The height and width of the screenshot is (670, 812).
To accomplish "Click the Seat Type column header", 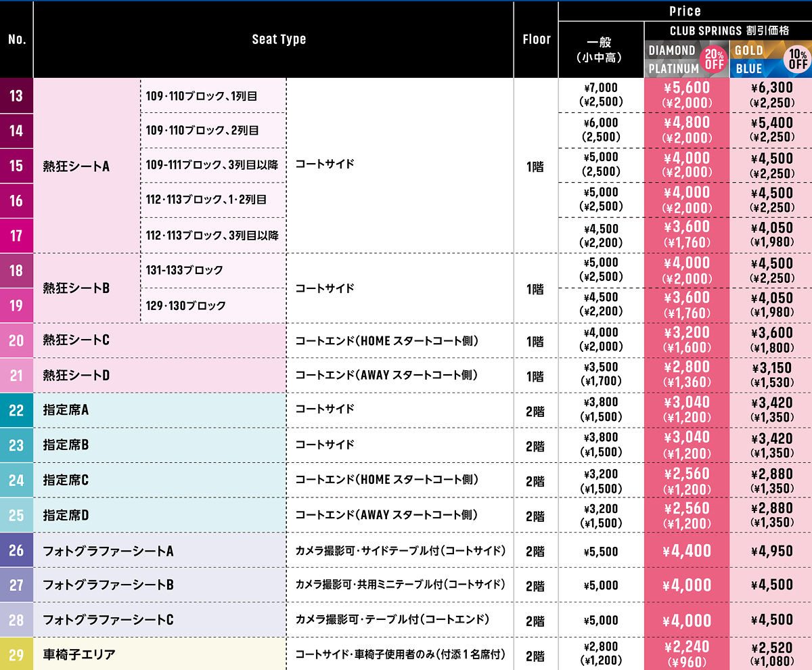I will point(279,39).
